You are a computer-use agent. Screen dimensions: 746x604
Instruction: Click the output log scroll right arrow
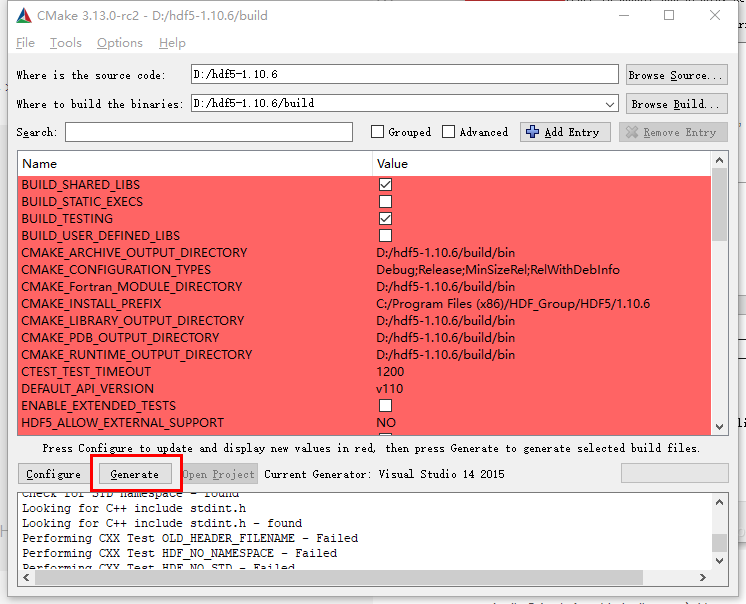pos(703,577)
